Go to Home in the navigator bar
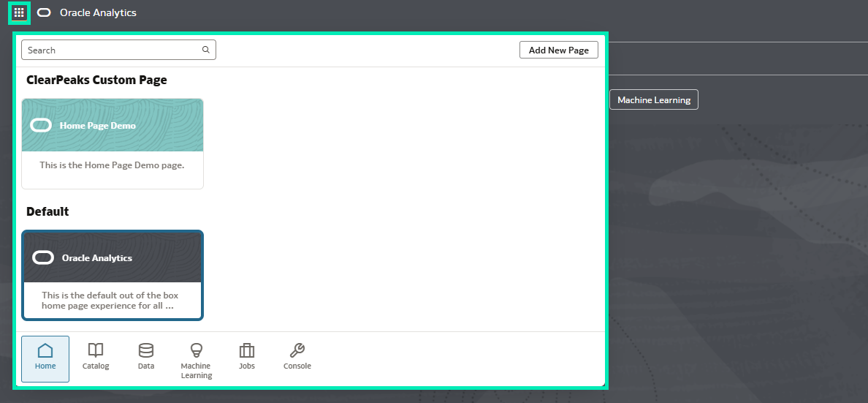The image size is (868, 403). (x=45, y=358)
